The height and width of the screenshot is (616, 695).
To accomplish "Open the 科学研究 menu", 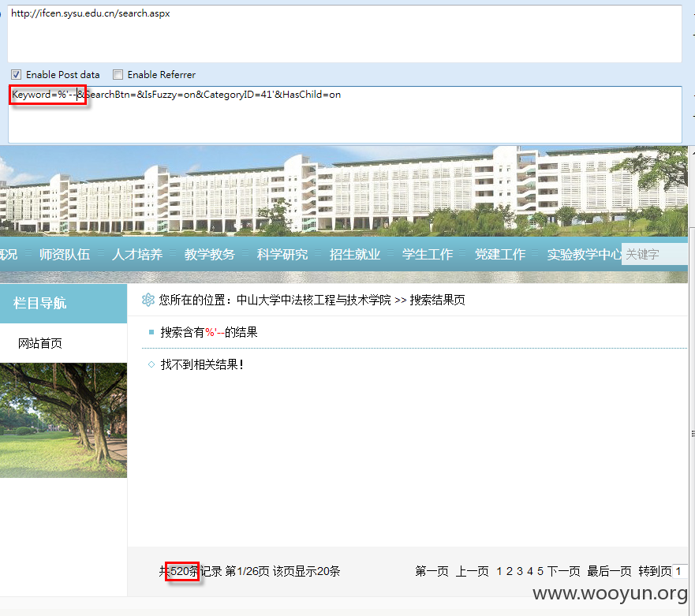I will click(x=282, y=255).
